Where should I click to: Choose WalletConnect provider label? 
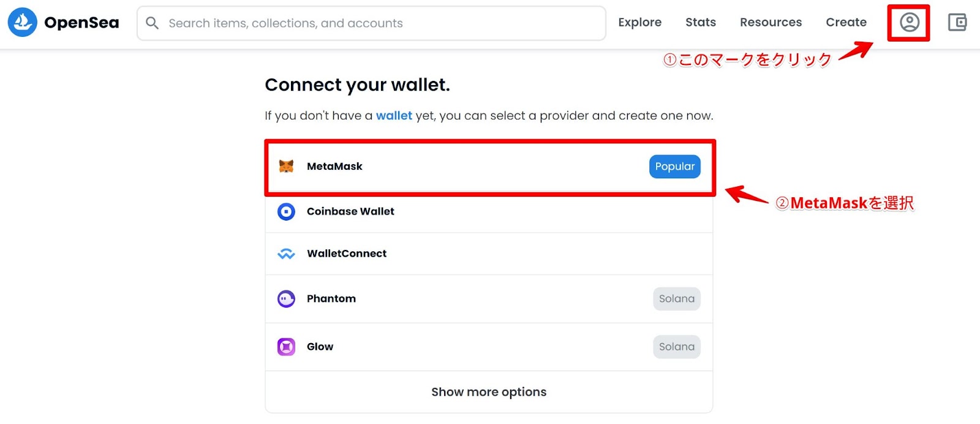tap(347, 254)
